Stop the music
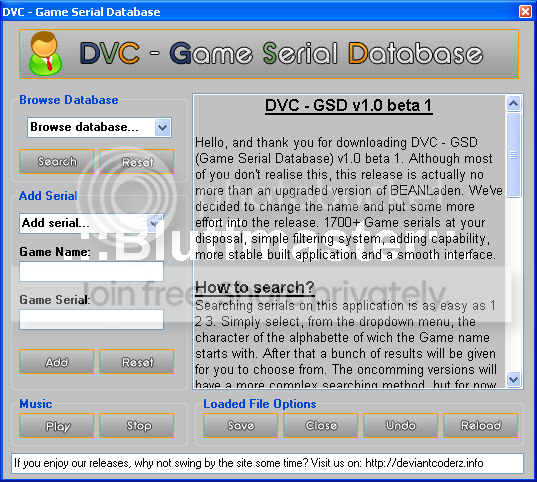537x482 pixels. click(x=137, y=425)
